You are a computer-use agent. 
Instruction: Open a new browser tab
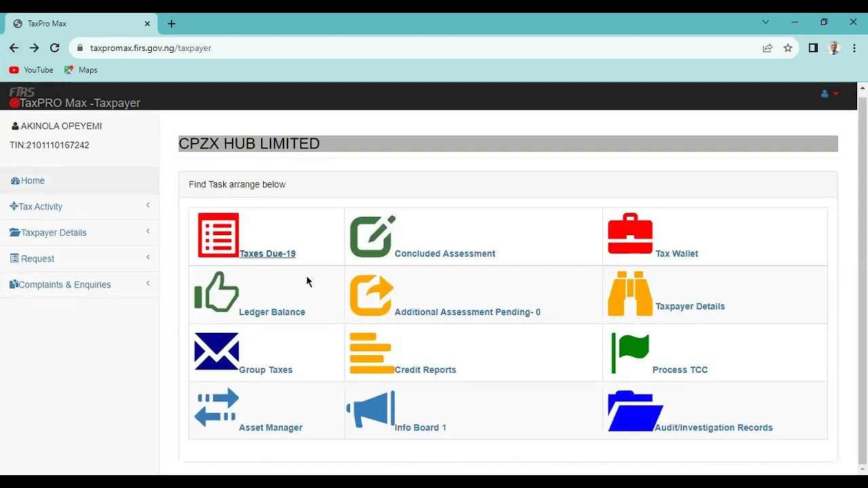click(172, 24)
